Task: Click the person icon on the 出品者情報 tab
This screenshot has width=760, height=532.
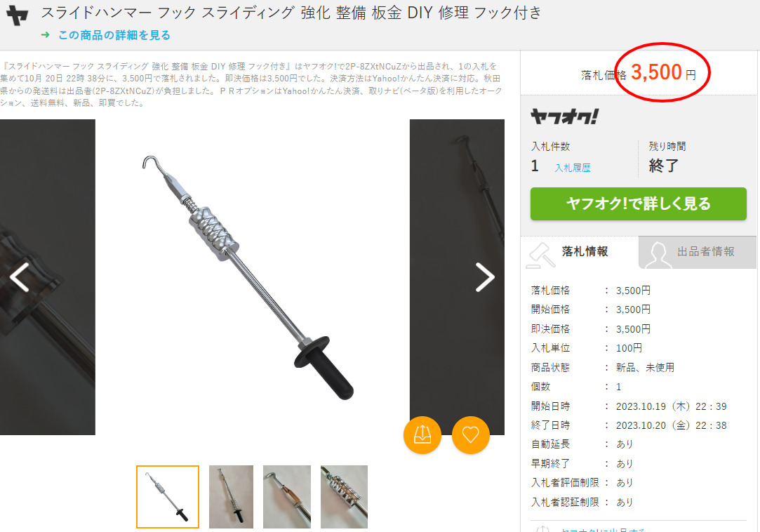Action: [x=658, y=255]
